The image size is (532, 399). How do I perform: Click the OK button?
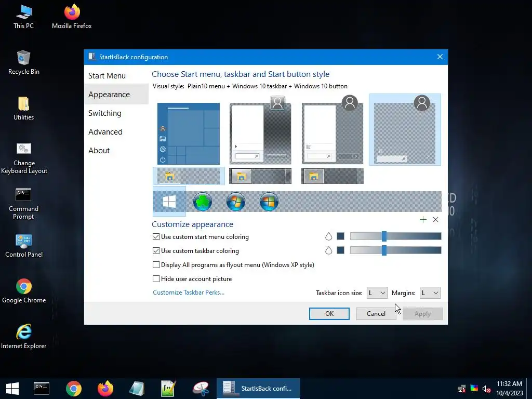point(329,313)
